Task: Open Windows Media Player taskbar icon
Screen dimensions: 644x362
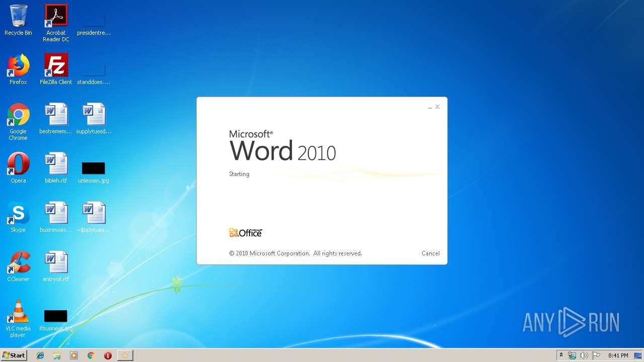Action: click(74, 355)
